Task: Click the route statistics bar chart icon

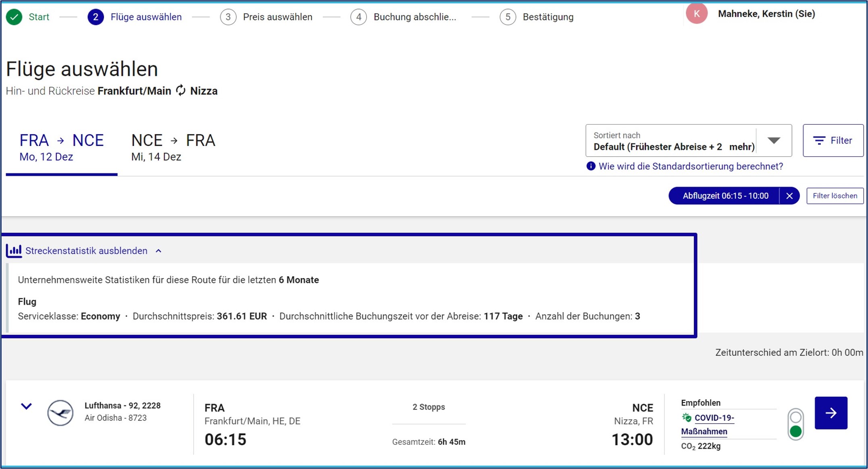Action: point(14,250)
